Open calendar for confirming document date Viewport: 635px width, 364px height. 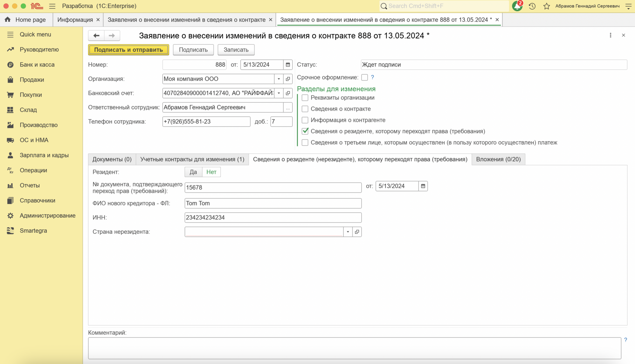[x=423, y=186]
